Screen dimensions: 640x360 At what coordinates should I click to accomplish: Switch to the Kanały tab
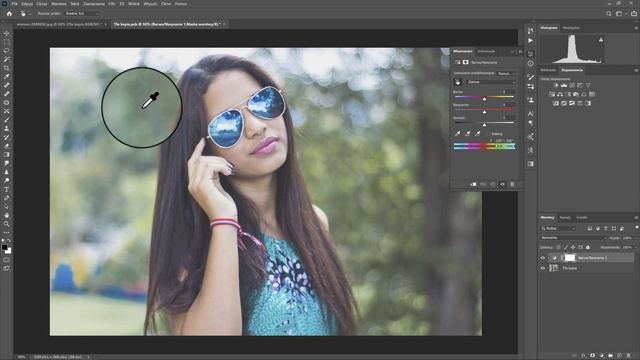pos(565,218)
